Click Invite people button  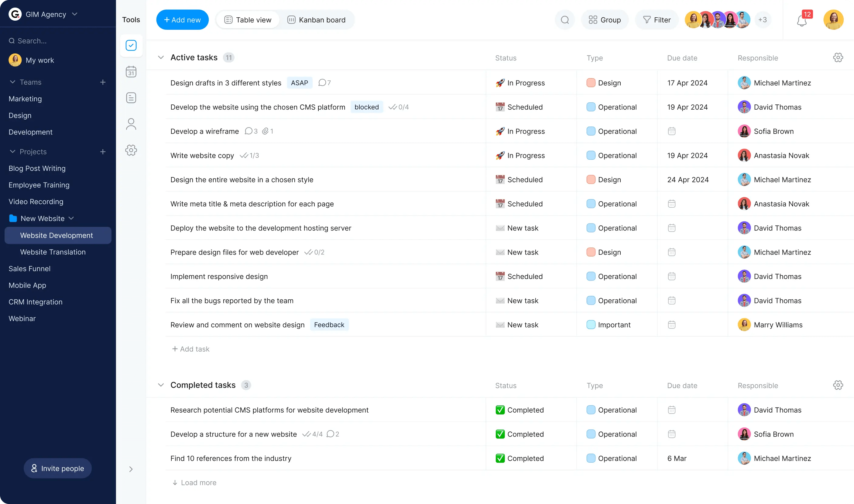(x=57, y=468)
